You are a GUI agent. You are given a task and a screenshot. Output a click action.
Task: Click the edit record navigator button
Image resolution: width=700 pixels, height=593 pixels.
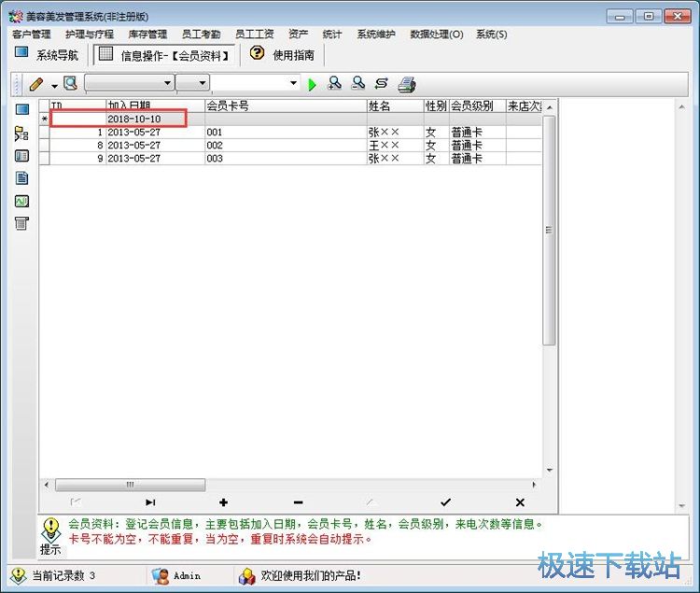(x=371, y=502)
